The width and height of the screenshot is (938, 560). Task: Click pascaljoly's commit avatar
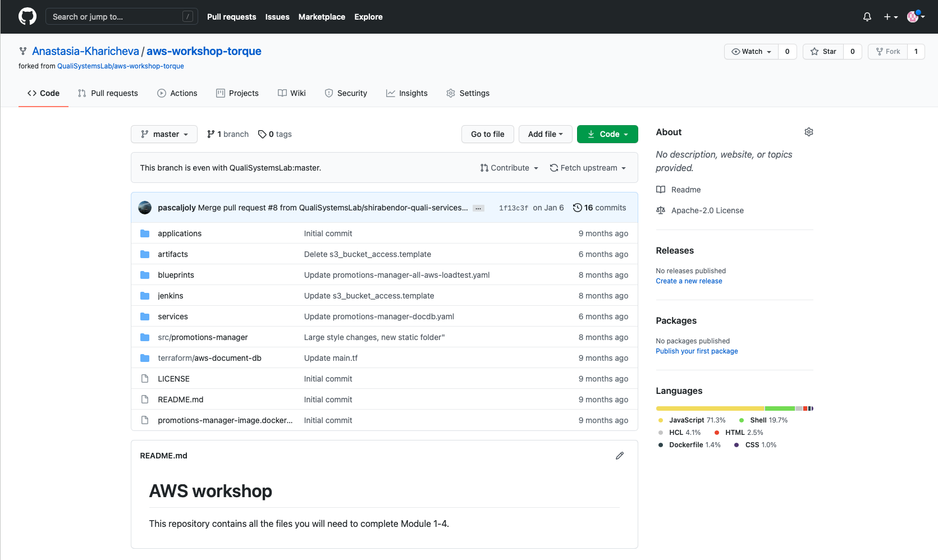pyautogui.click(x=145, y=208)
